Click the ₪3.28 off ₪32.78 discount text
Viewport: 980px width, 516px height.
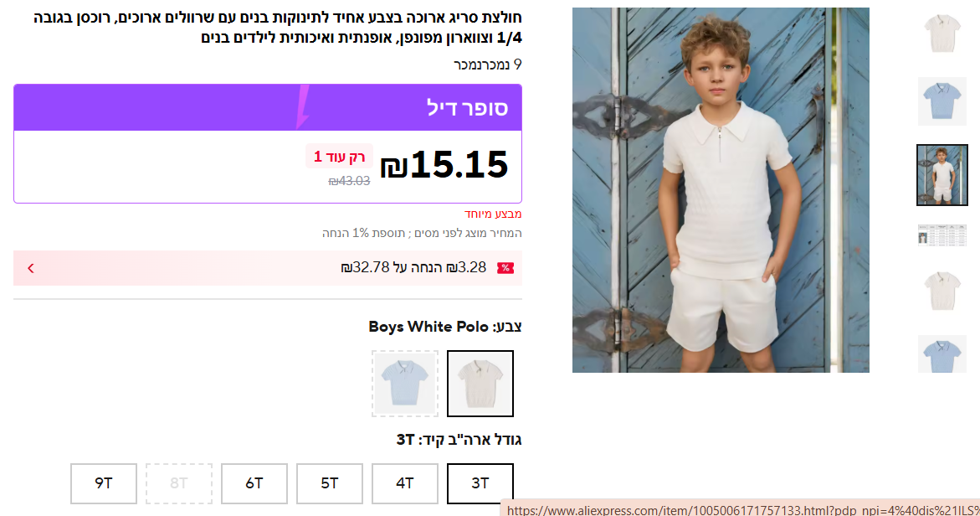click(413, 268)
